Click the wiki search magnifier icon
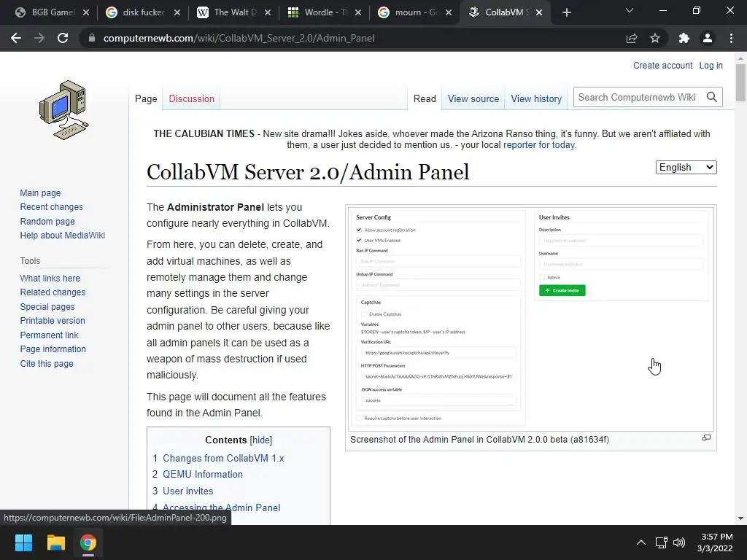The height and width of the screenshot is (560, 747). click(712, 97)
